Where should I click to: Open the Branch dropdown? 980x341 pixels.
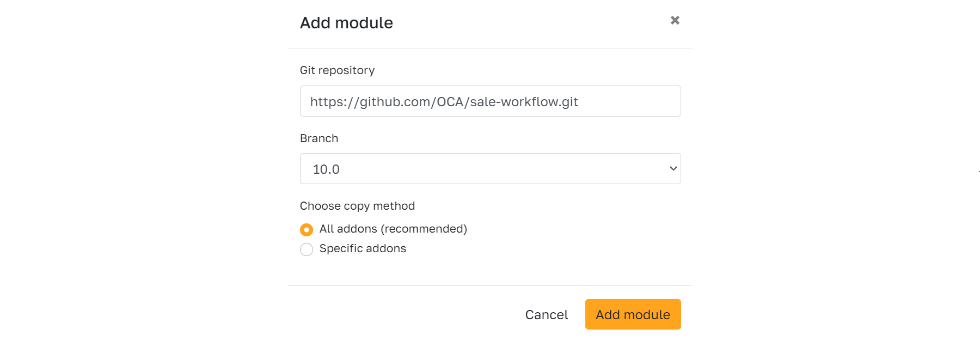[490, 169]
